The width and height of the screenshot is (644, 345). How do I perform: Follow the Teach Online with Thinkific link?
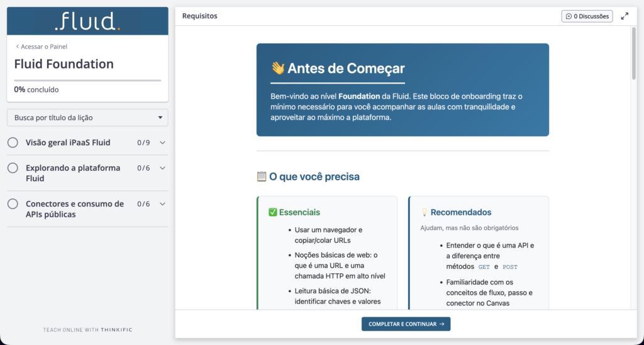pyautogui.click(x=87, y=329)
